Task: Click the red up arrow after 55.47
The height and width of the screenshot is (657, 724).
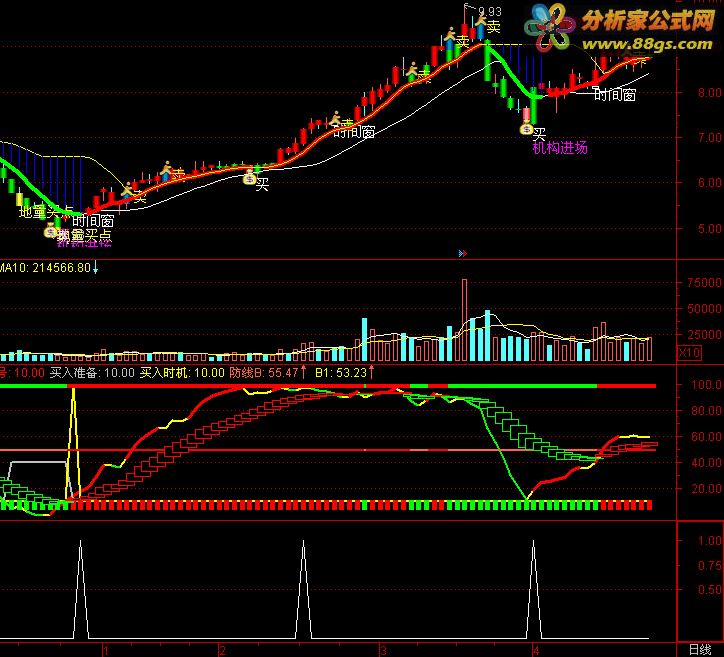Action: click(x=303, y=372)
